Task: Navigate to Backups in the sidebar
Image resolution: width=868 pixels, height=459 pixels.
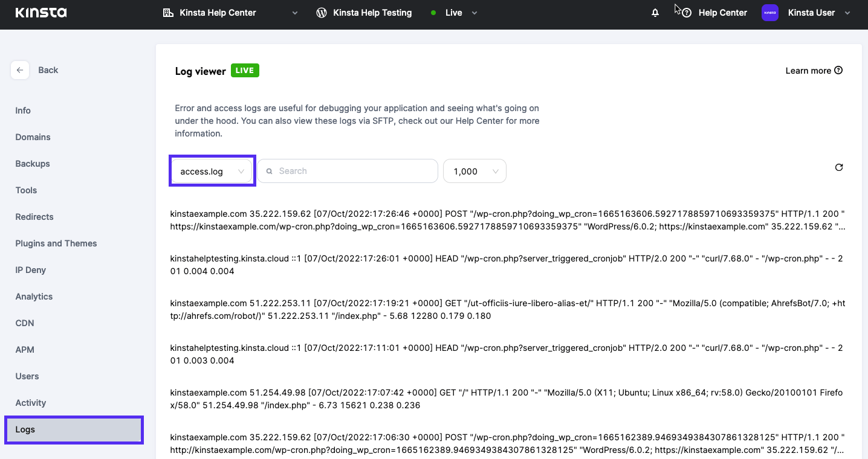Action: pyautogui.click(x=32, y=164)
